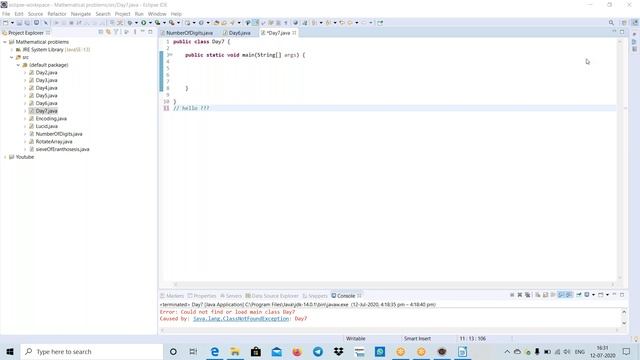Collapse the default package node
Screen dimensions: 640x360
pyautogui.click(x=18, y=65)
